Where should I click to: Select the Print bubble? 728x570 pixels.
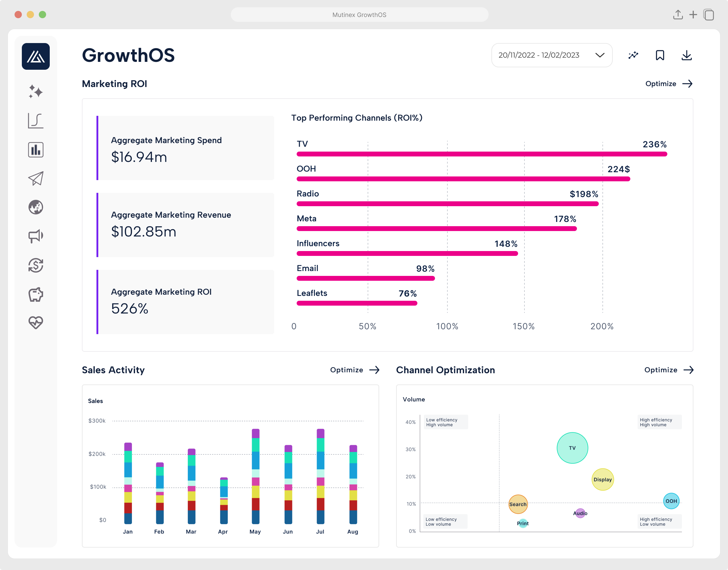[523, 523]
